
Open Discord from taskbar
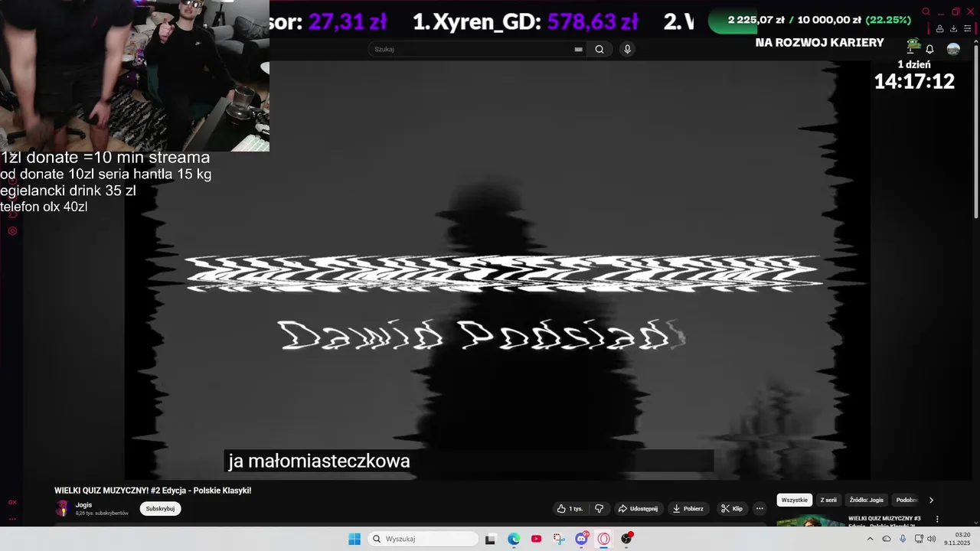click(x=582, y=539)
